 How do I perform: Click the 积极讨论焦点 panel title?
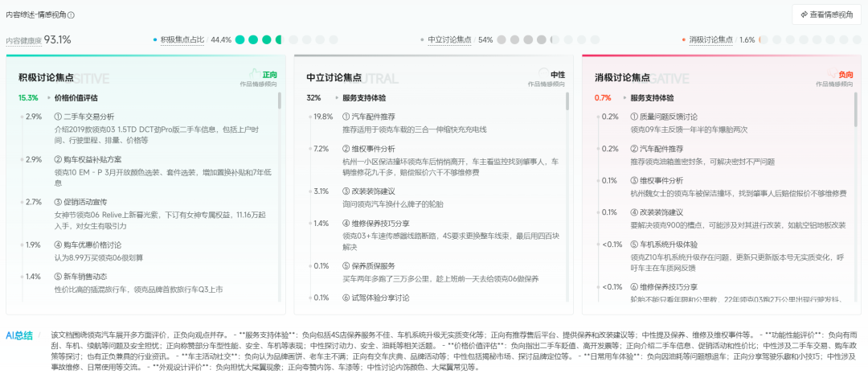[44, 78]
